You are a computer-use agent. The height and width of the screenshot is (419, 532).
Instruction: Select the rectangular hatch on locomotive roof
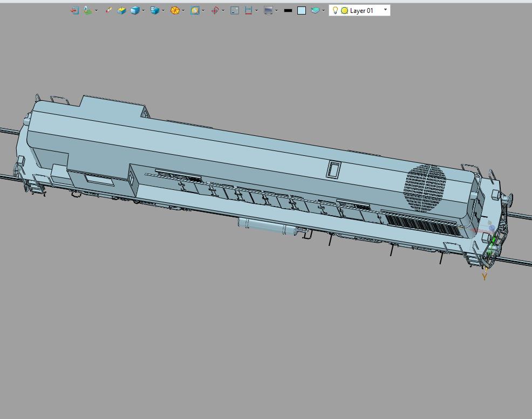pyautogui.click(x=334, y=169)
